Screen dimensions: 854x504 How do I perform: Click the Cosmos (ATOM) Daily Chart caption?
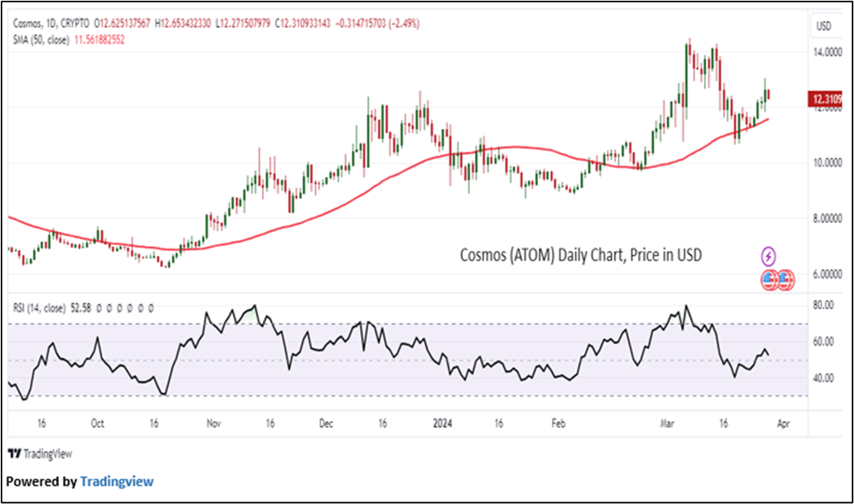[x=580, y=255]
